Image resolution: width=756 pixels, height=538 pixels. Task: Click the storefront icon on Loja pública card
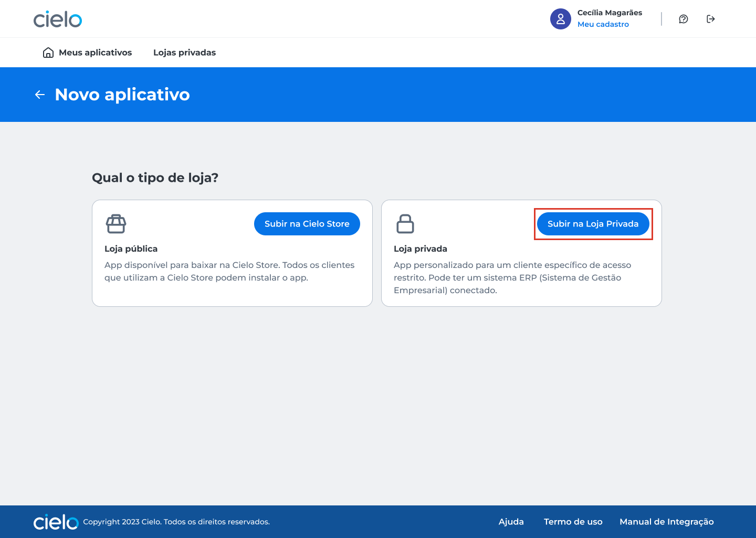click(116, 224)
